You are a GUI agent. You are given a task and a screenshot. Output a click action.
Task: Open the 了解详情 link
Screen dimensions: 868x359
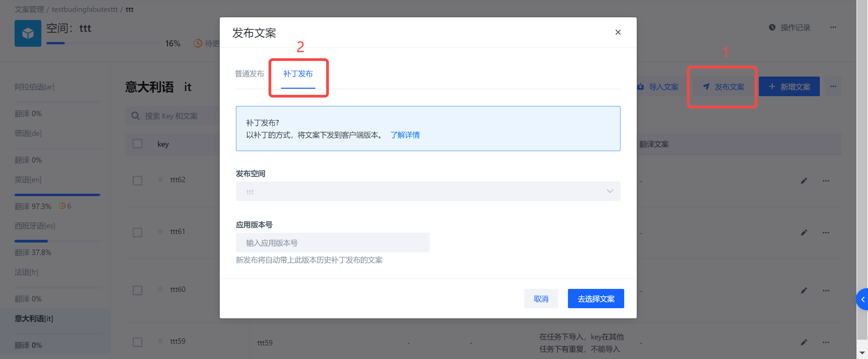coord(405,135)
